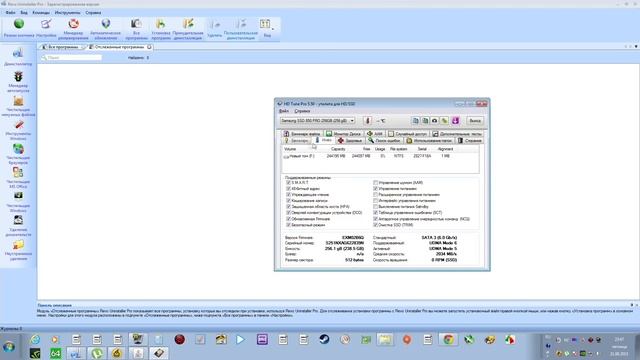Switch to Error Scan tab

tap(384, 141)
